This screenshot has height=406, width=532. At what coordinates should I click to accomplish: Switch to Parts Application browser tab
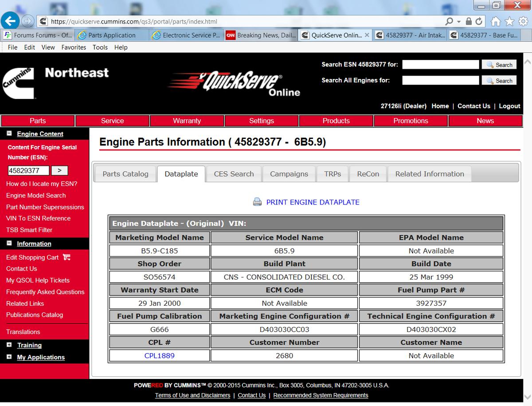(x=112, y=35)
